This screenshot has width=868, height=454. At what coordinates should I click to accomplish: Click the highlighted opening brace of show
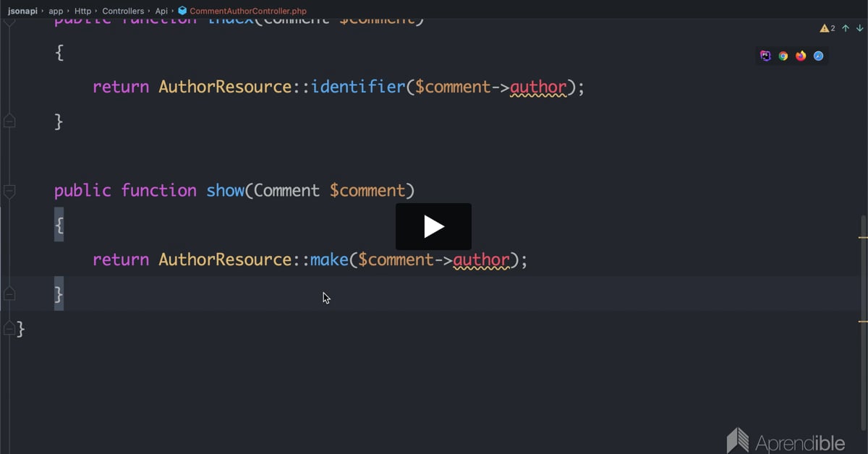tap(59, 226)
